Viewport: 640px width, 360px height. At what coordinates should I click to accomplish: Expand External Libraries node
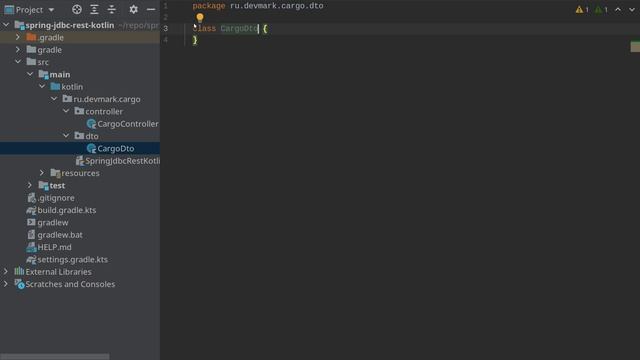coord(6,271)
